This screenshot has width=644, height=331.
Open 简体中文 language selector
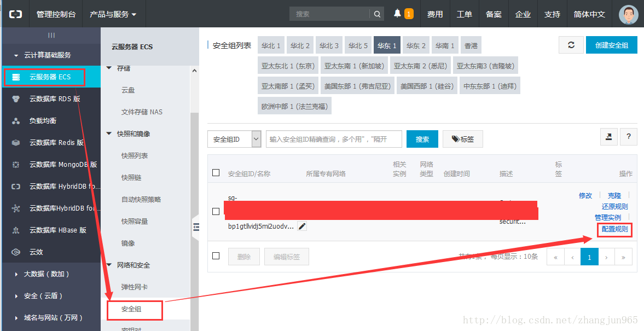589,14
